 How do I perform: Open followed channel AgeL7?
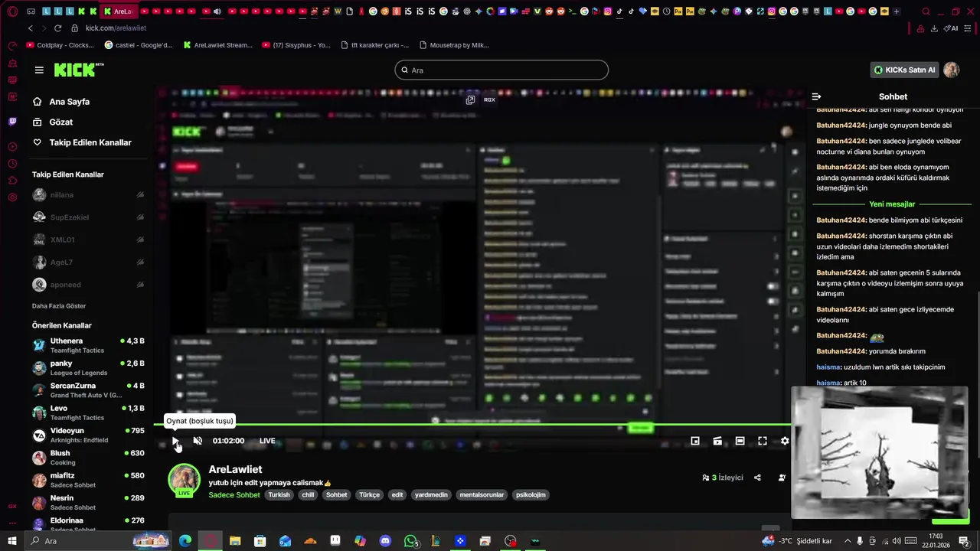point(88,262)
